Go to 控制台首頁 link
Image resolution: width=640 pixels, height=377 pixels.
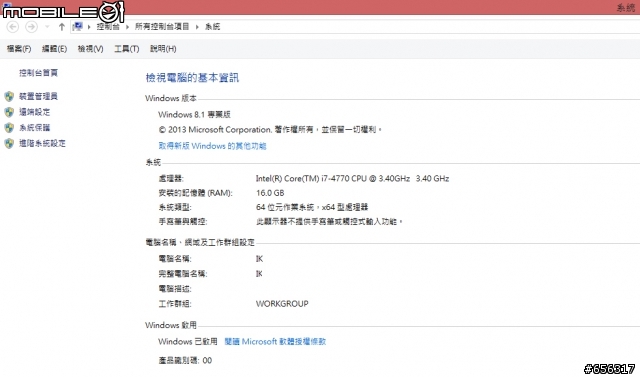tap(38, 73)
